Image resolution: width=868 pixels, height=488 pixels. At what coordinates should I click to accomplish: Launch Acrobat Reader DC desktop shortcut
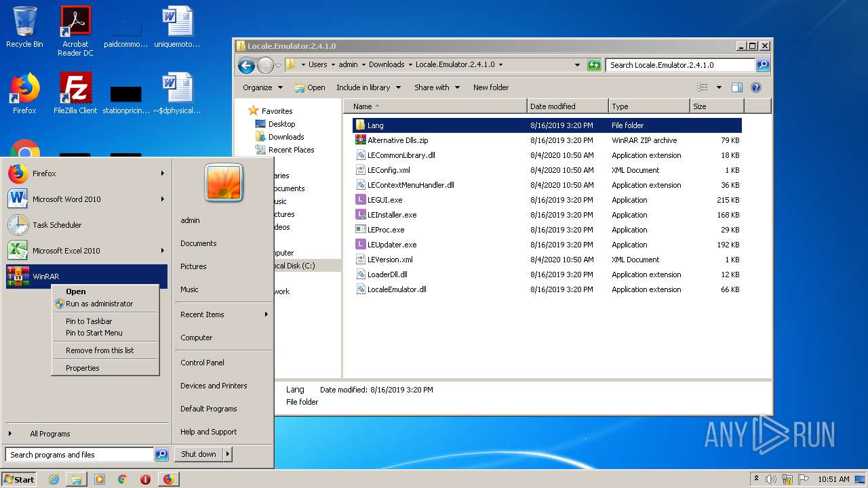pyautogui.click(x=75, y=30)
